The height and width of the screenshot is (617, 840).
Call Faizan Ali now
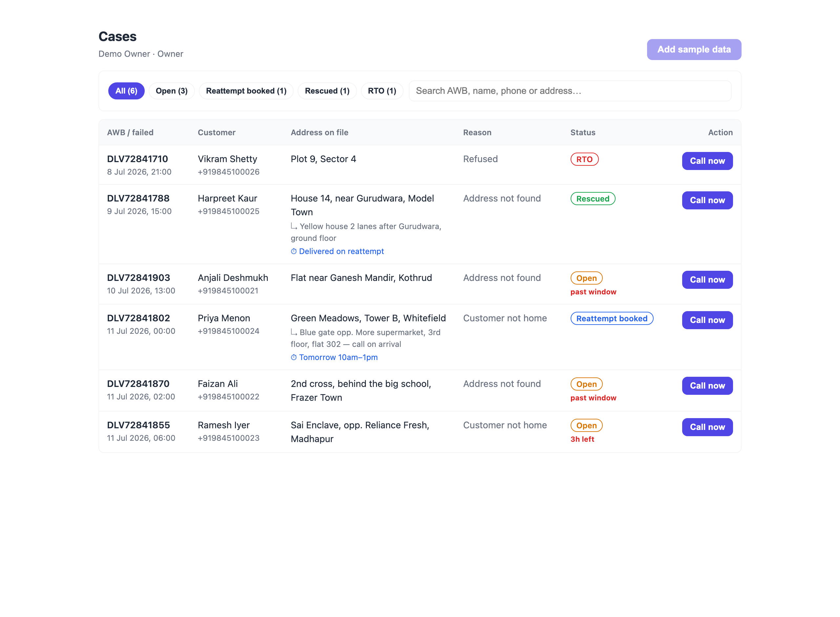(x=707, y=386)
